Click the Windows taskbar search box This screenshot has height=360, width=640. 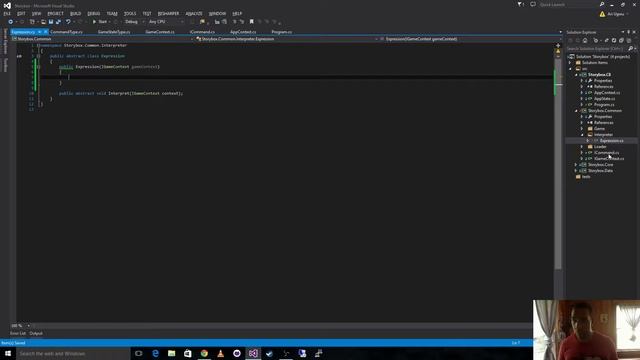(73, 353)
